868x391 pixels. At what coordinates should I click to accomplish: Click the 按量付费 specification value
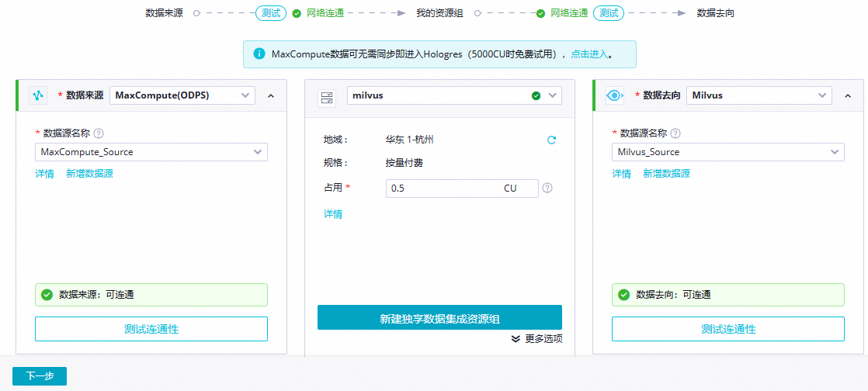point(404,163)
